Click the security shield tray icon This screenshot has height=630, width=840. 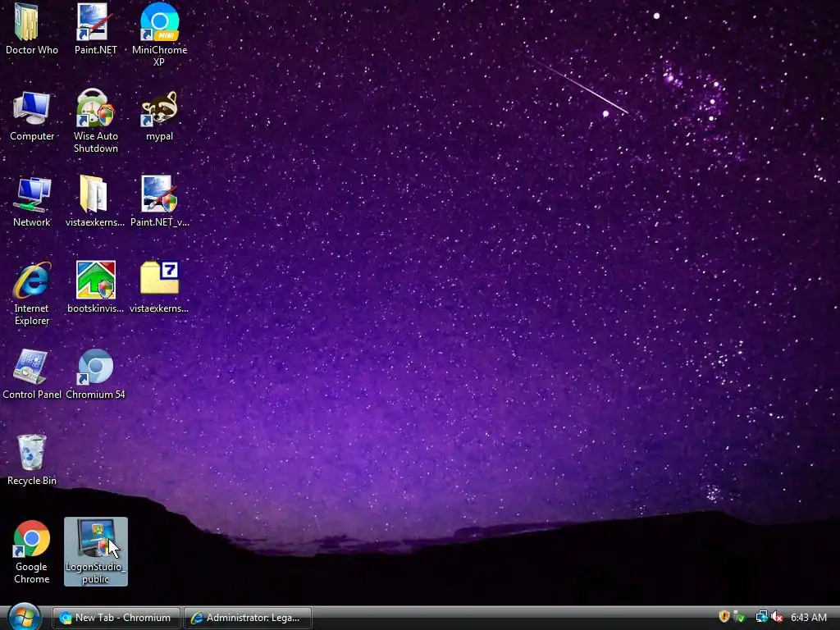coord(724,617)
